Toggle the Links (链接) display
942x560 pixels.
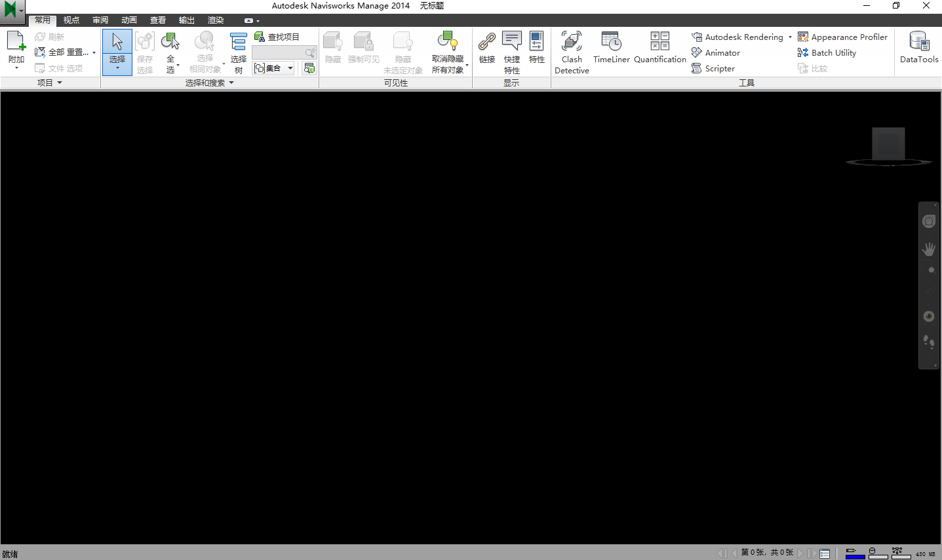(486, 49)
